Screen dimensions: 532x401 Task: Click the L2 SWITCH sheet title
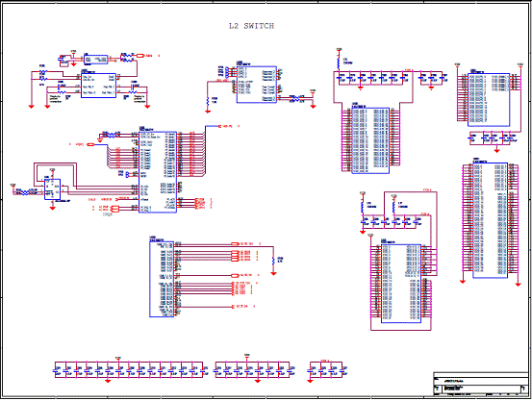pos(251,26)
